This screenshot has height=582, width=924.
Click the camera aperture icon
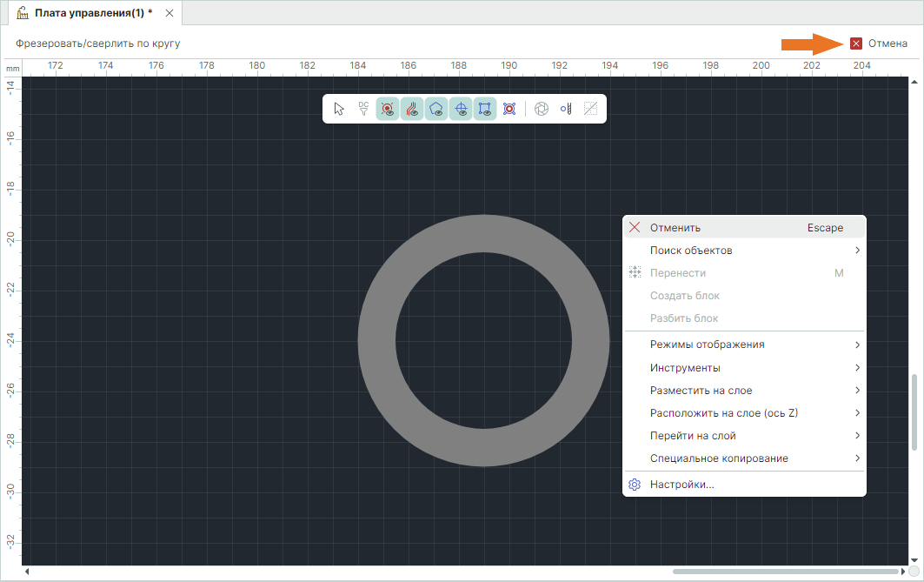(x=542, y=109)
